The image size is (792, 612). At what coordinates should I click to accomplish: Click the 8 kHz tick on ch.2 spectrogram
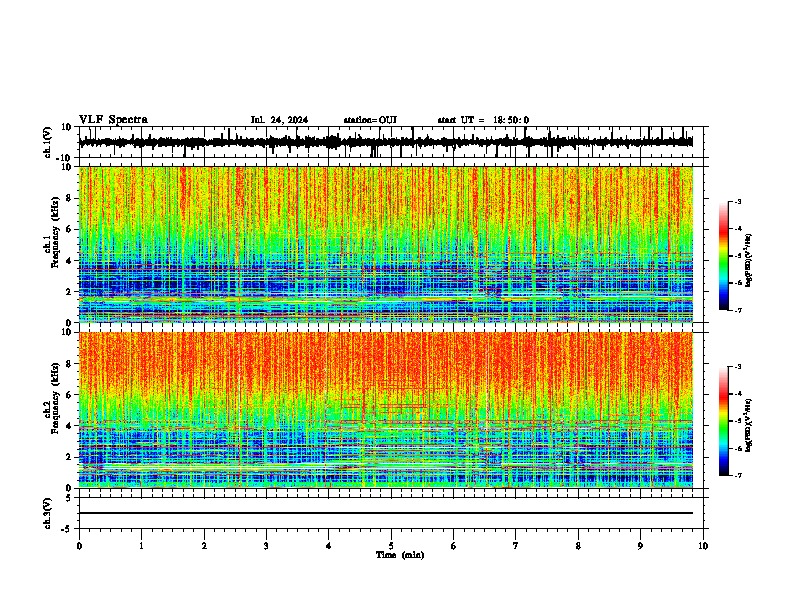(69, 364)
